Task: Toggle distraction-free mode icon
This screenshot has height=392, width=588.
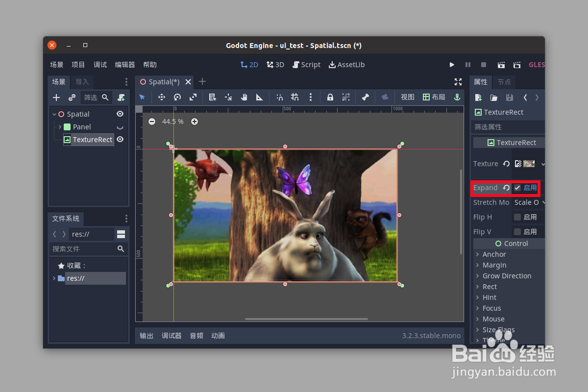Action: point(458,82)
